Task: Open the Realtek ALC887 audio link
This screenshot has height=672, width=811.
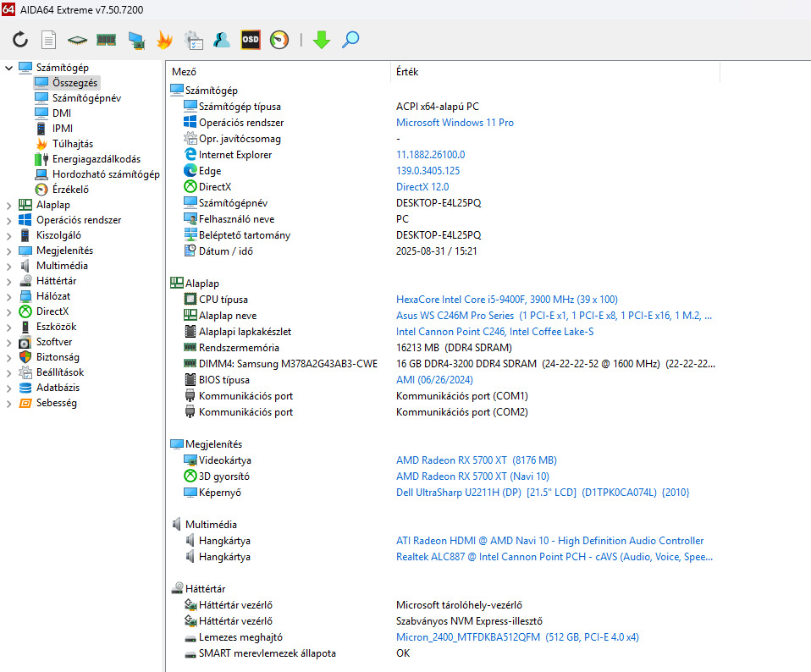Action: click(x=554, y=557)
